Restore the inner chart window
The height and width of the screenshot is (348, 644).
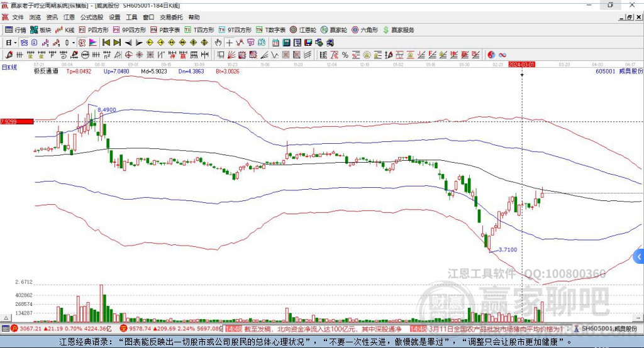click(x=630, y=17)
